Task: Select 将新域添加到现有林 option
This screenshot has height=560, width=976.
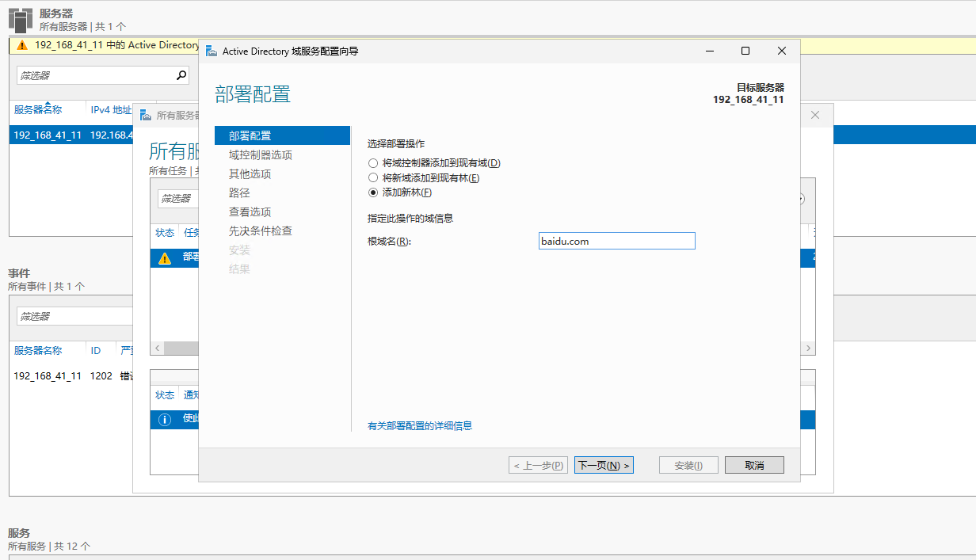Action: tap(372, 177)
